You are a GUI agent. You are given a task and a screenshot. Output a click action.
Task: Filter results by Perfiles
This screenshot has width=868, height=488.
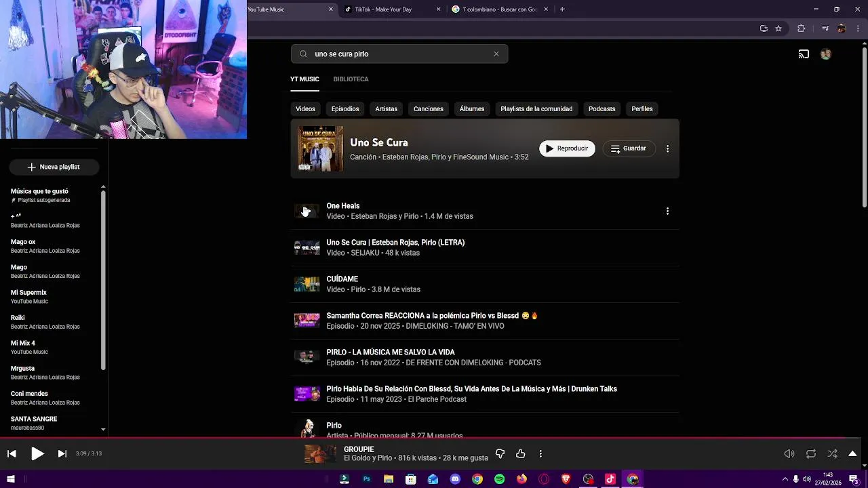(642, 108)
